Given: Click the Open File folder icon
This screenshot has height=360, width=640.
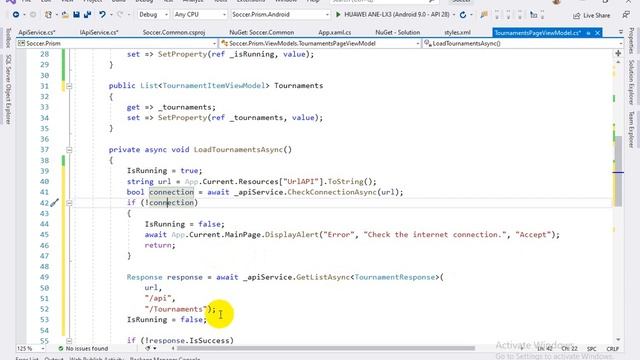Looking at the screenshot, I should tap(65, 15).
